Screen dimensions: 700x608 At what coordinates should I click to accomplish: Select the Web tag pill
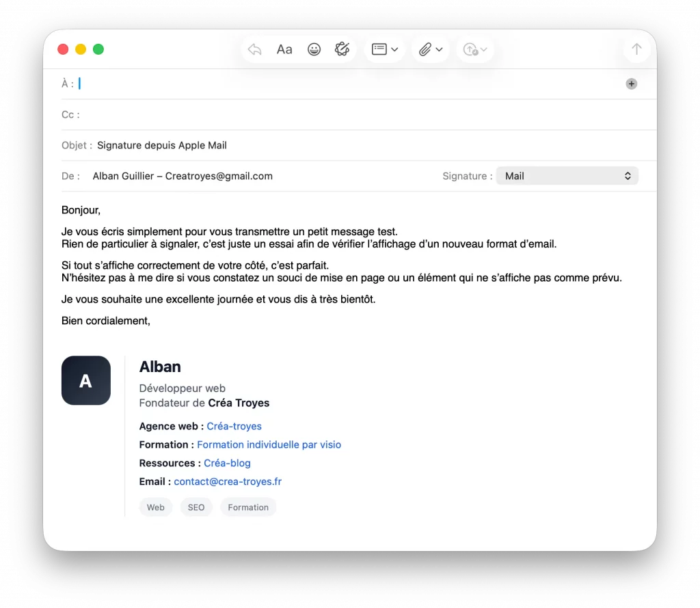click(155, 507)
